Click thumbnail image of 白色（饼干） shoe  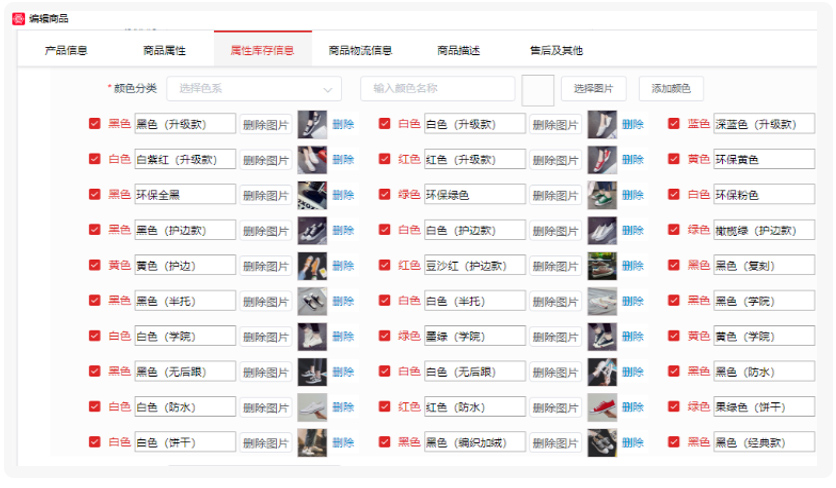pos(312,443)
